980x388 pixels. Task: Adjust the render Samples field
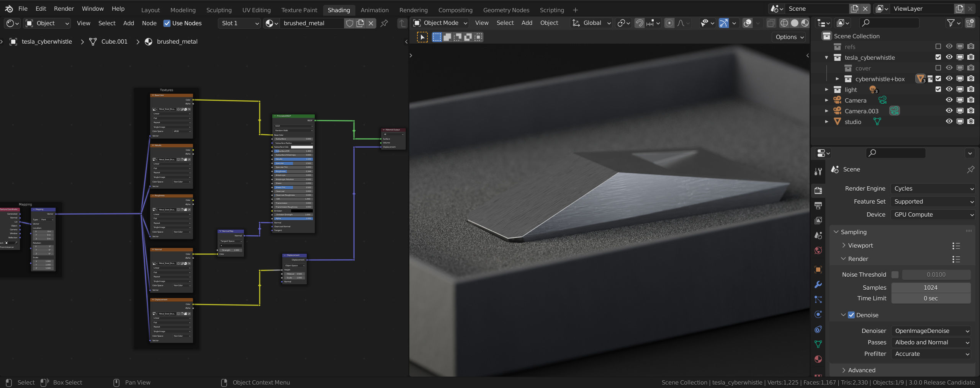point(931,288)
